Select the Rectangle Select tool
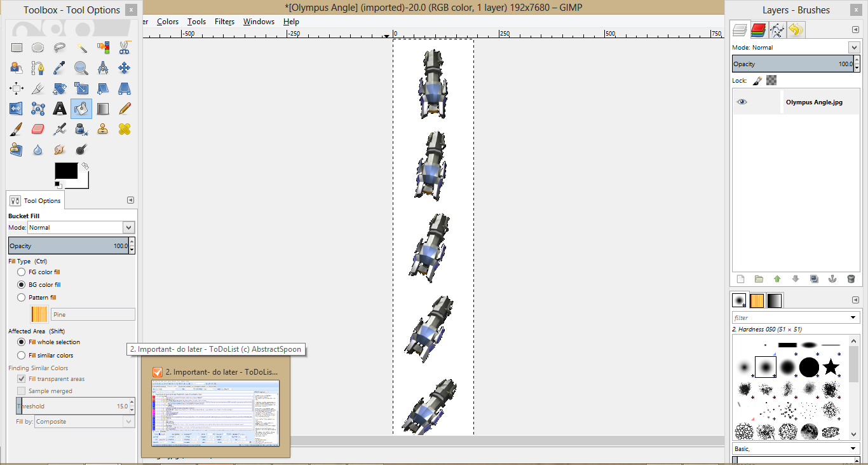Screen dimensions: 868x465 (x=17, y=48)
